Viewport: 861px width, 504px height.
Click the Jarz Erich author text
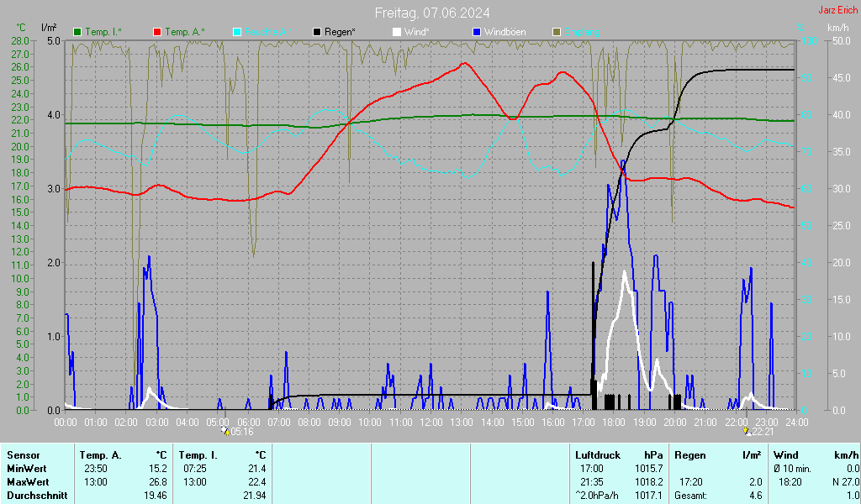(837, 11)
